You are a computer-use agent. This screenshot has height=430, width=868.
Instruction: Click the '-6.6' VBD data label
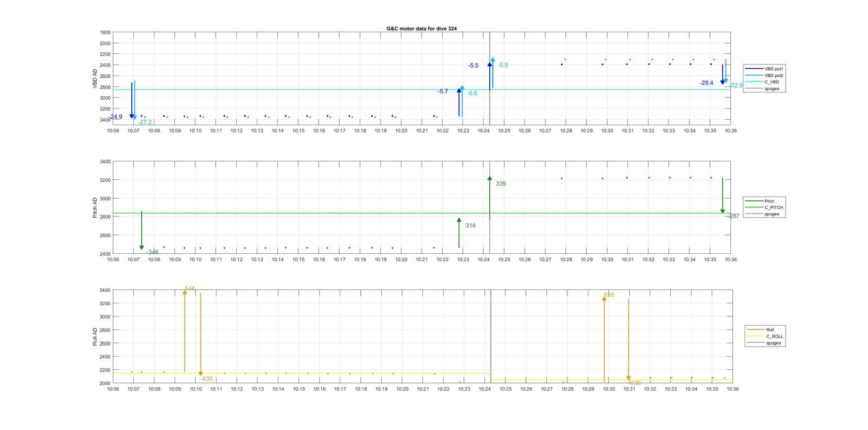tap(472, 93)
